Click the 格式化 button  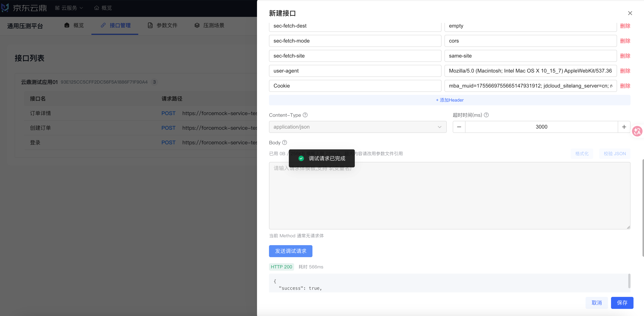coord(582,154)
